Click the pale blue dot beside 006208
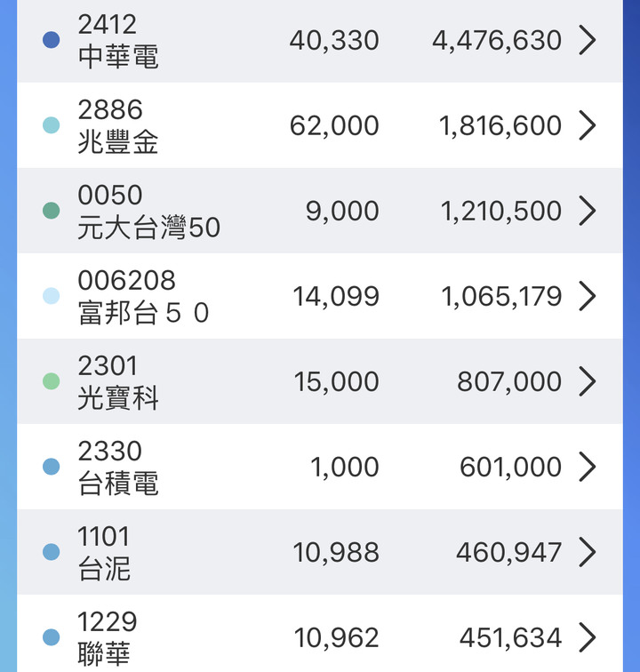 [52, 296]
